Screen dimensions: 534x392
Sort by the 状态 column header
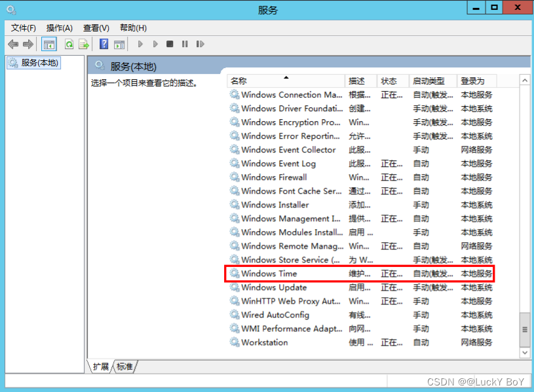[392, 81]
